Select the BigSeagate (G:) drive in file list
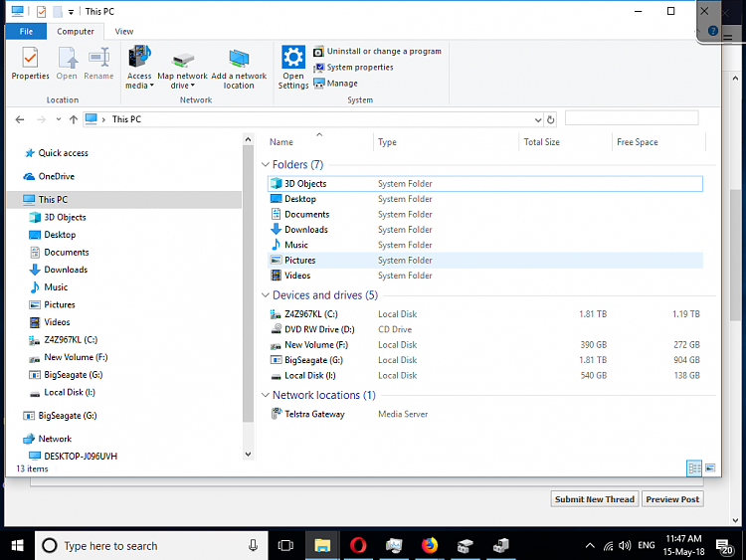This screenshot has height=560, width=746. coord(312,360)
